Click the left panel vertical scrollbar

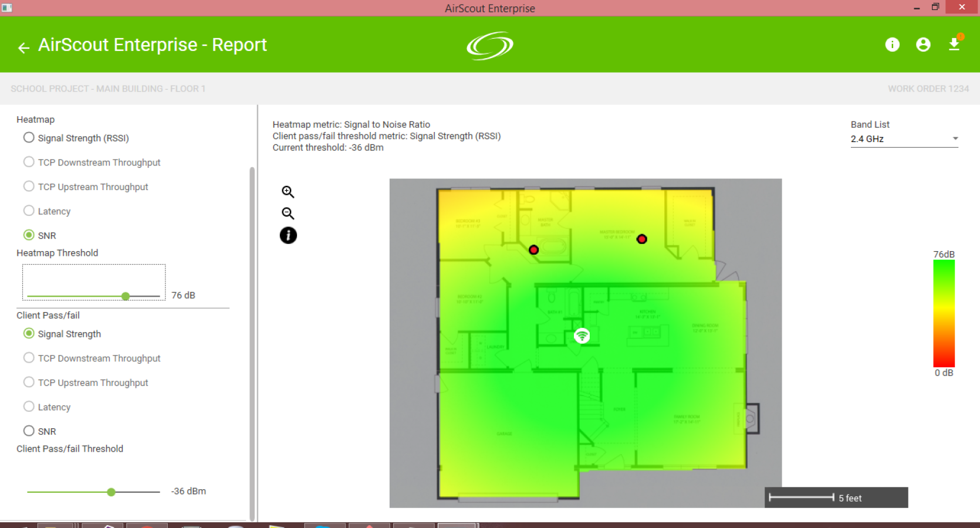tap(252, 344)
